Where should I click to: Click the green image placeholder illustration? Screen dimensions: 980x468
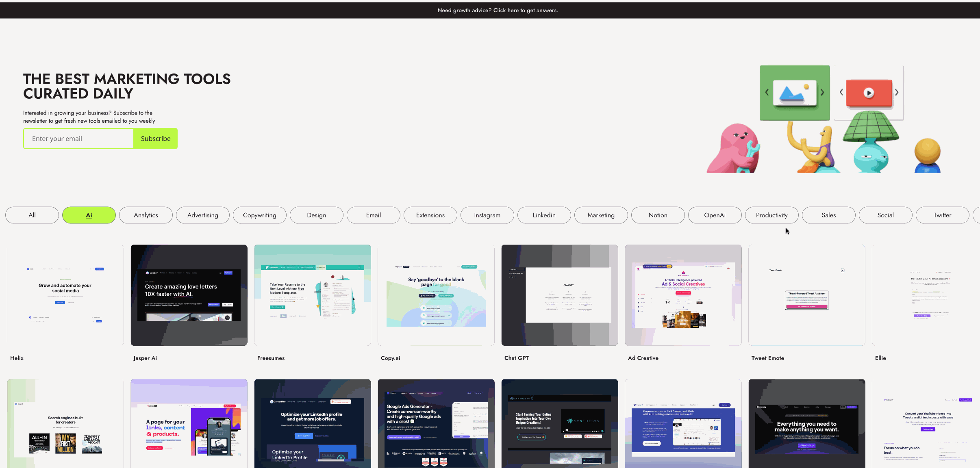[x=794, y=93]
